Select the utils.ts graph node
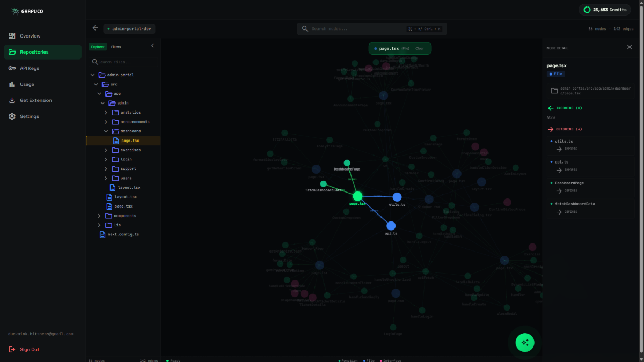The height and width of the screenshot is (362, 644). coord(397,197)
